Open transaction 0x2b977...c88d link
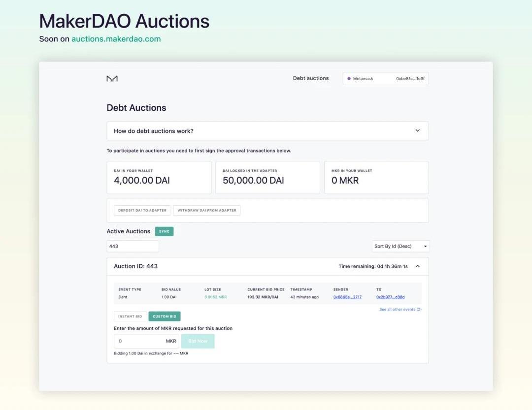This screenshot has height=410, width=532. click(390, 297)
